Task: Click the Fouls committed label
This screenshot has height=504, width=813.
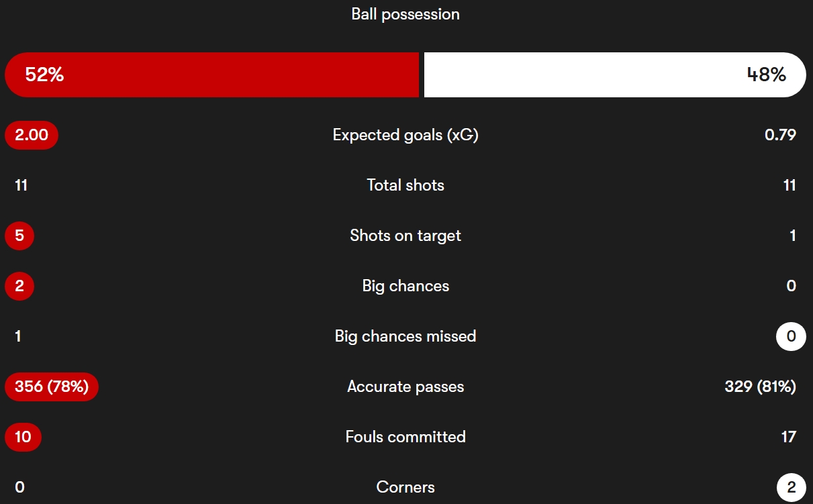Action: click(x=405, y=437)
